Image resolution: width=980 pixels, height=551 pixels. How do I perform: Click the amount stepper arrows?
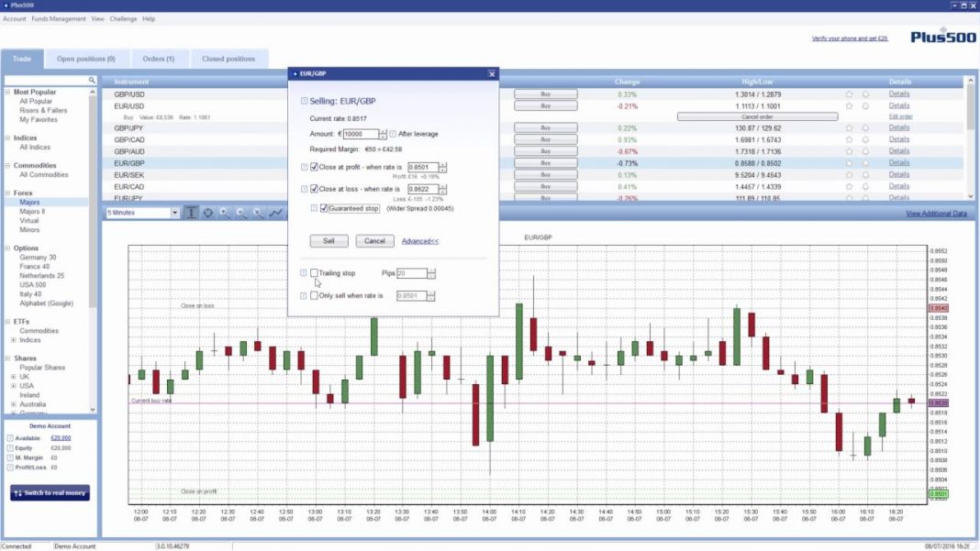pos(383,134)
